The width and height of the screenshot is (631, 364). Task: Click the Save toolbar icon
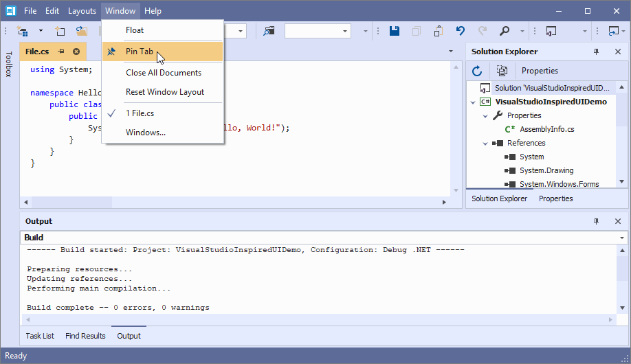point(395,31)
